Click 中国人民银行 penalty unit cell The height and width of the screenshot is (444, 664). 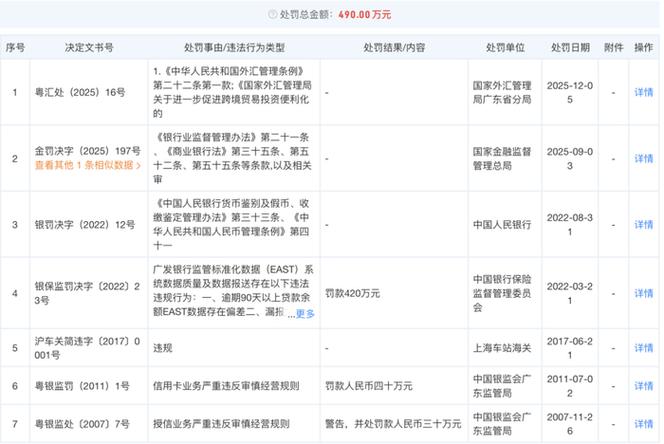coord(502,225)
